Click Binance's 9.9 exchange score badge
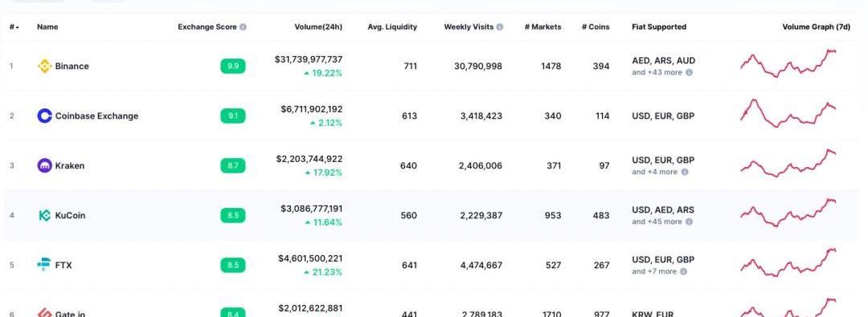This screenshot has width=868, height=317. point(233,67)
